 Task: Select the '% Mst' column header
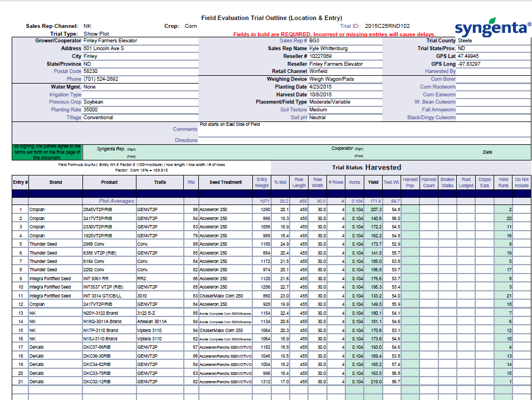(281, 183)
